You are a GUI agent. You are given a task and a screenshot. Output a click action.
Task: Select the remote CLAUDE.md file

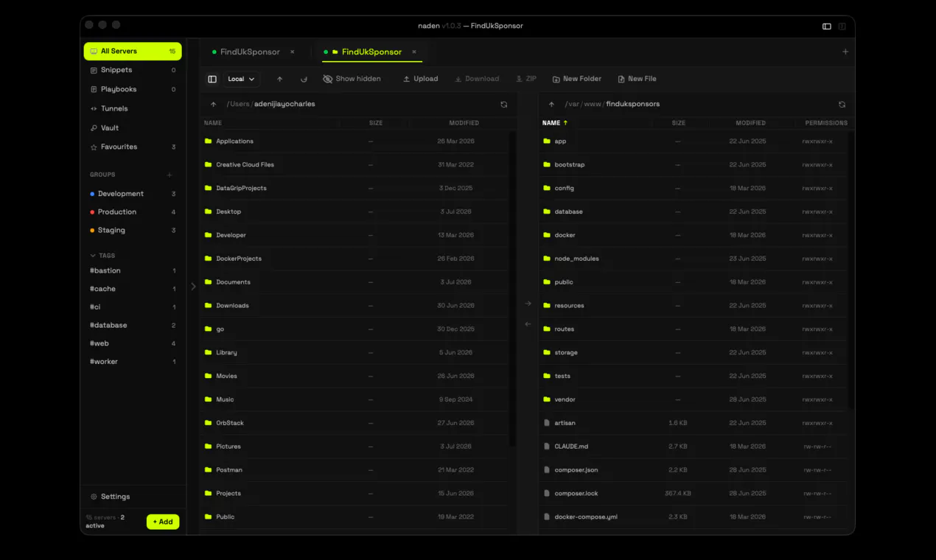[x=693, y=447]
